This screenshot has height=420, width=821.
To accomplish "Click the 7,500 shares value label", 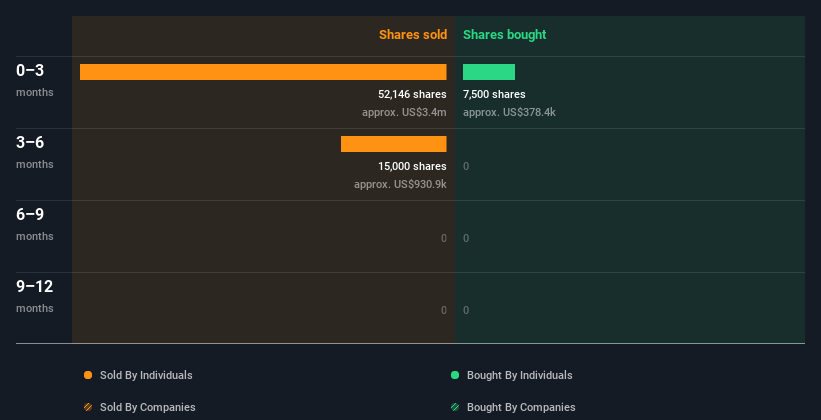I will click(x=494, y=94).
